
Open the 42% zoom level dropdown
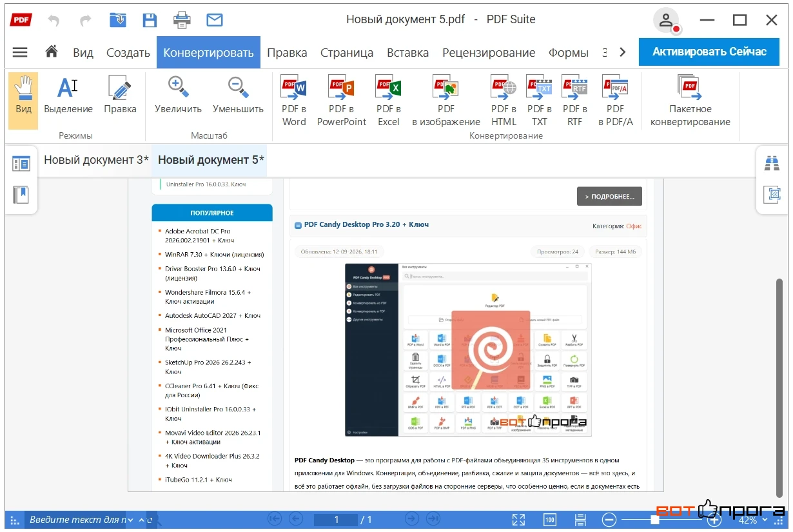pyautogui.click(x=753, y=520)
